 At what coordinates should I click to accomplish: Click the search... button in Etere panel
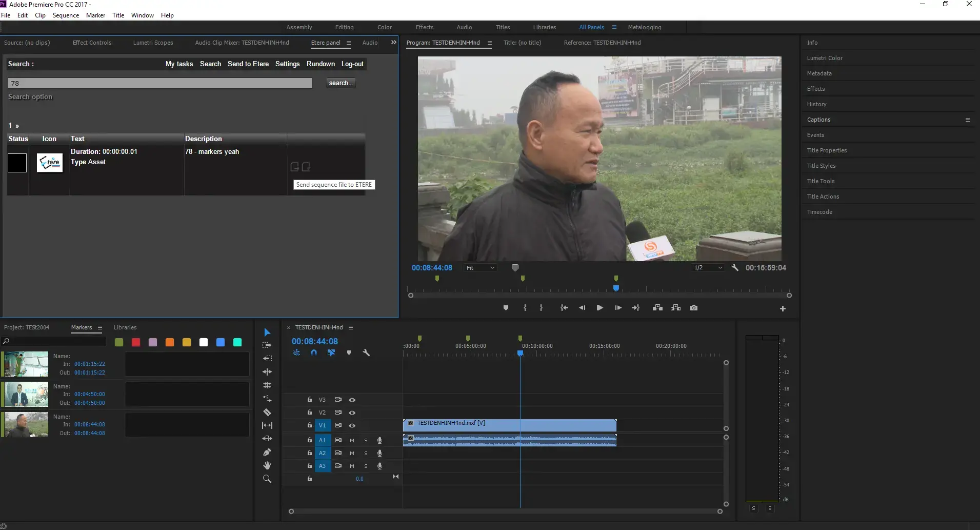click(341, 83)
